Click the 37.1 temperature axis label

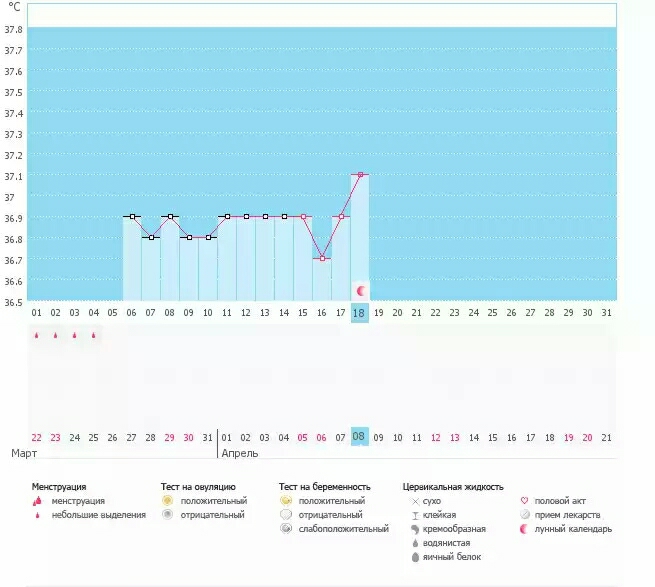pos(13,177)
